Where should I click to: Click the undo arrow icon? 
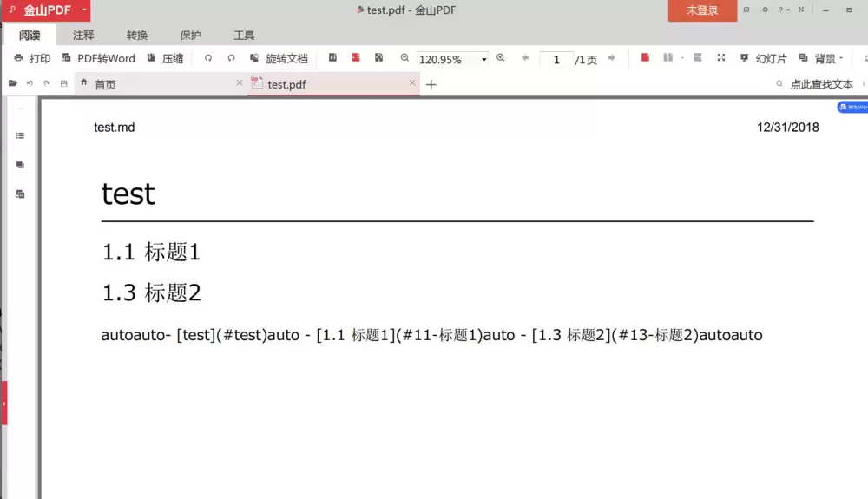[x=30, y=83]
